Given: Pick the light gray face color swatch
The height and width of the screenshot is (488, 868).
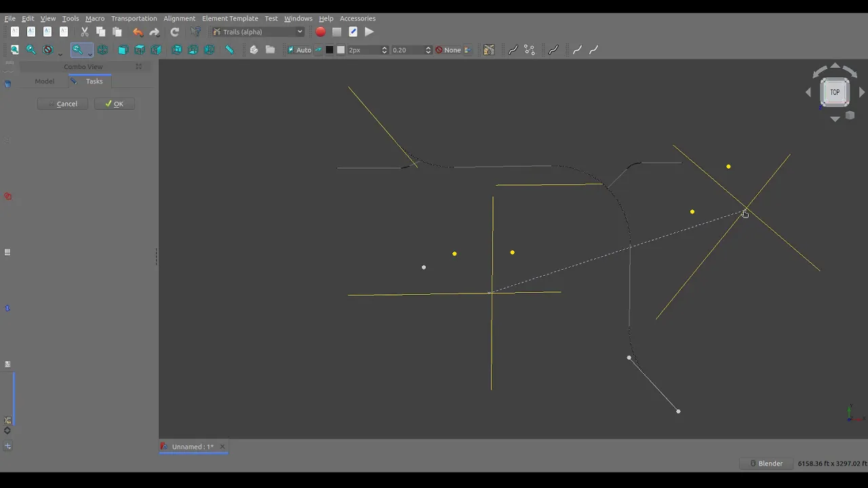Looking at the screenshot, I should pyautogui.click(x=341, y=50).
